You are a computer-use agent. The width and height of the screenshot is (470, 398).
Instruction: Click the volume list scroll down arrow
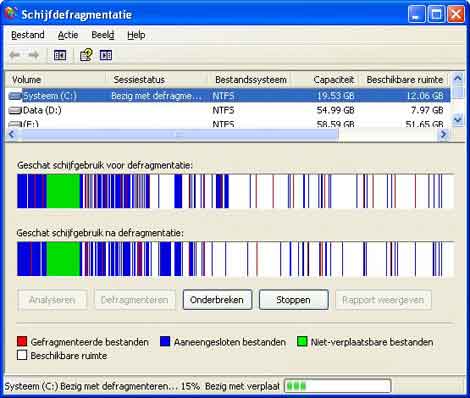pyautogui.click(x=458, y=119)
